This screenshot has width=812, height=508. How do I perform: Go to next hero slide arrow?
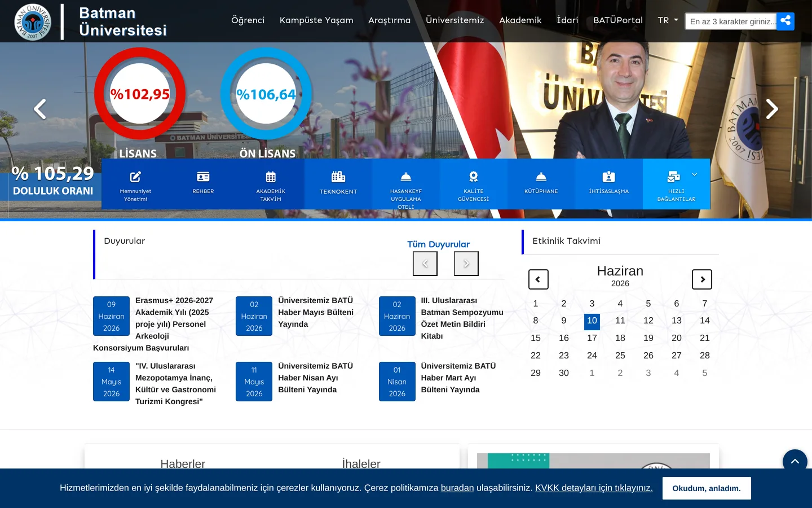[x=772, y=109]
